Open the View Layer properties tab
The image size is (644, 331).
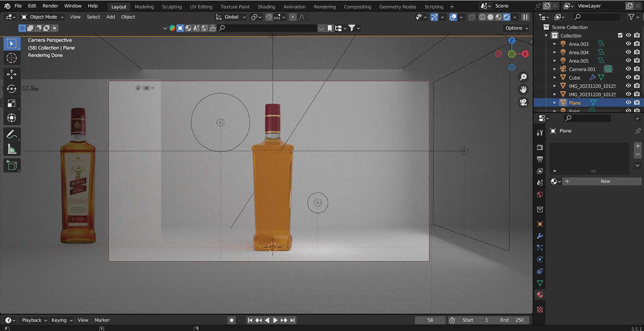[x=540, y=171]
